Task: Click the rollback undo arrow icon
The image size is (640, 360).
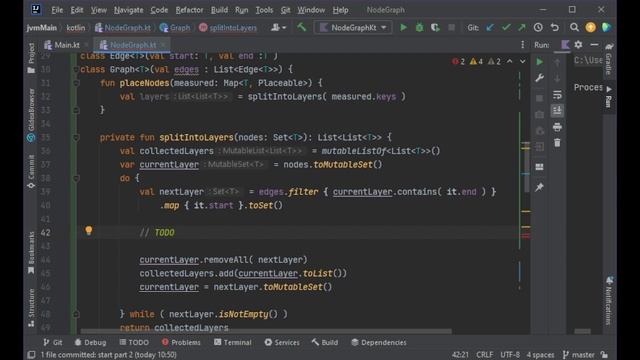Action: click(554, 27)
